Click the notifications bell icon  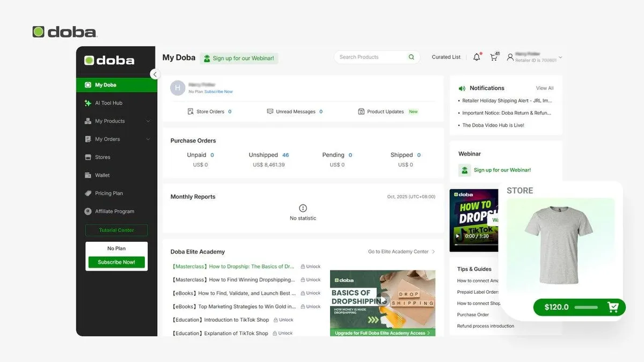(477, 57)
